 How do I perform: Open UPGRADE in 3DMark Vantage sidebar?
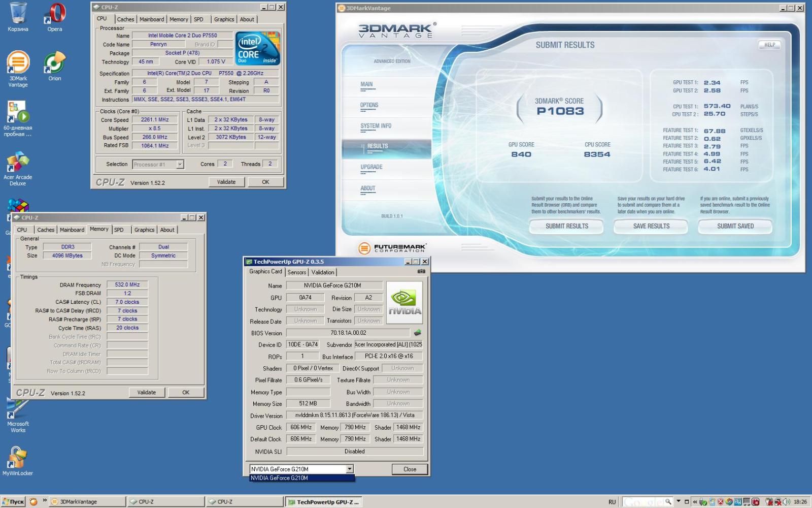coord(371,167)
